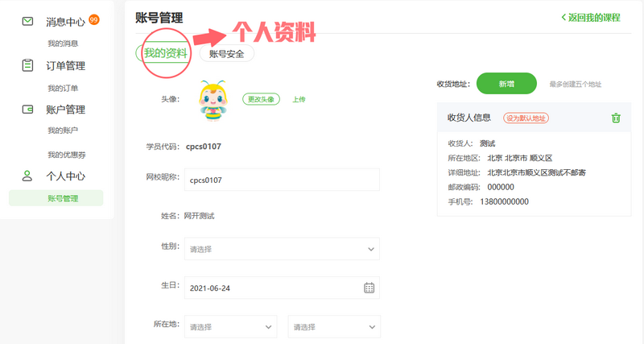Expand the 性别 gender dropdown
644x344 pixels.
pyautogui.click(x=282, y=249)
